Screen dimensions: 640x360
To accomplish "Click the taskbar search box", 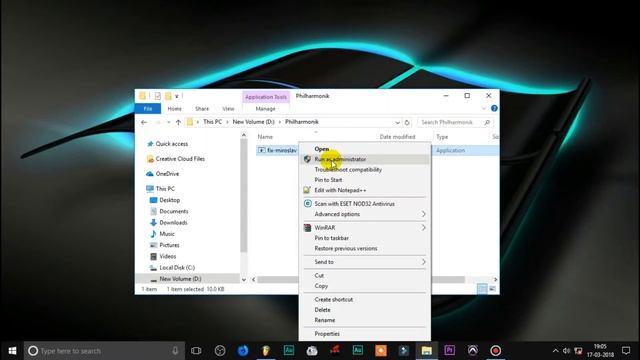I will coord(104,351).
